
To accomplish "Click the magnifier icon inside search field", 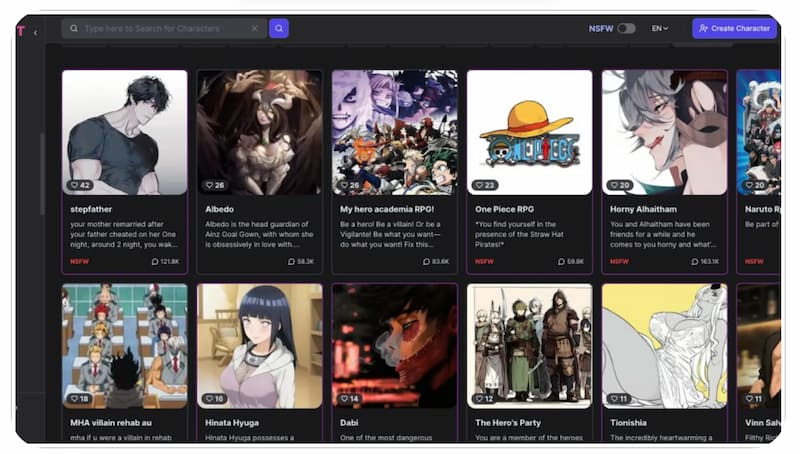I will point(74,29).
